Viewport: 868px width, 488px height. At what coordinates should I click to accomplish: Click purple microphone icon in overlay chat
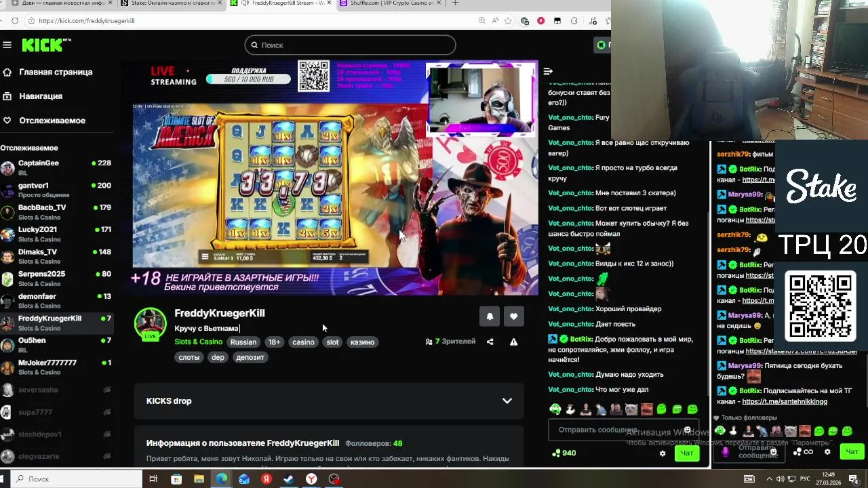tap(725, 451)
